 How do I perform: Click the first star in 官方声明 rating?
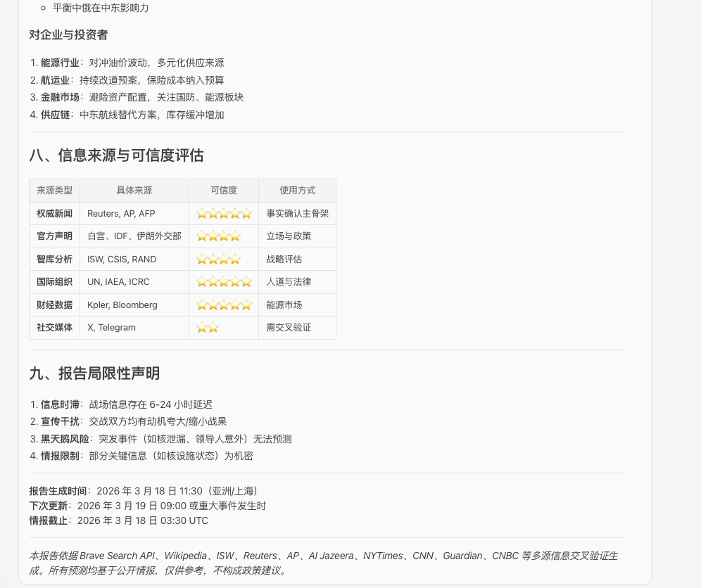(202, 236)
